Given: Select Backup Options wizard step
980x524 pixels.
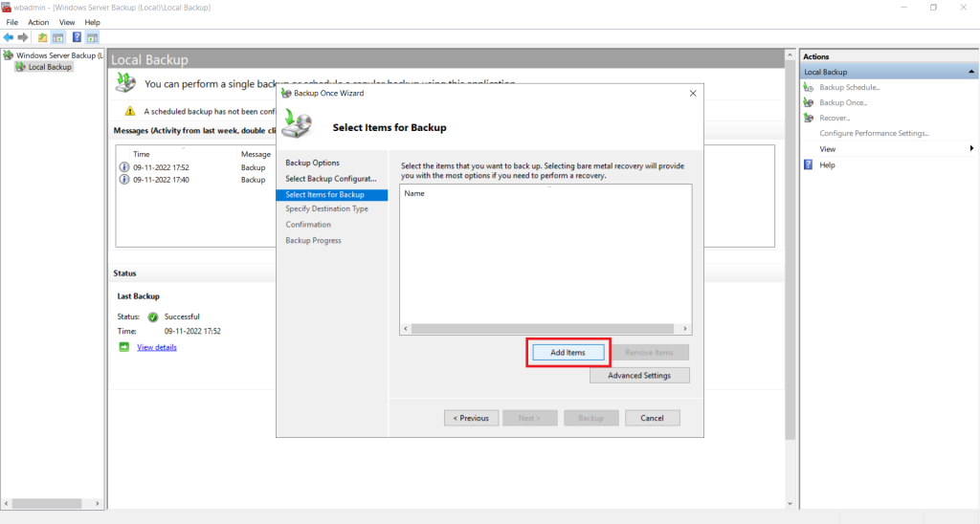Looking at the screenshot, I should [x=313, y=163].
